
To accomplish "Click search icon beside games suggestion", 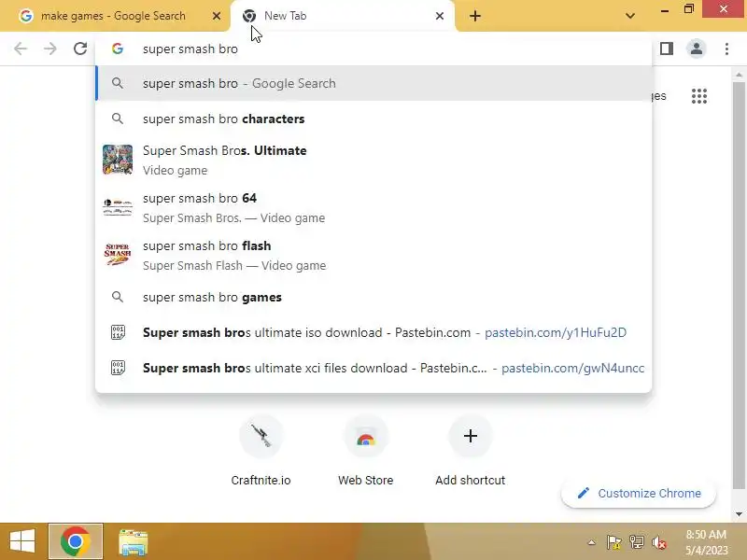I will pos(118,297).
